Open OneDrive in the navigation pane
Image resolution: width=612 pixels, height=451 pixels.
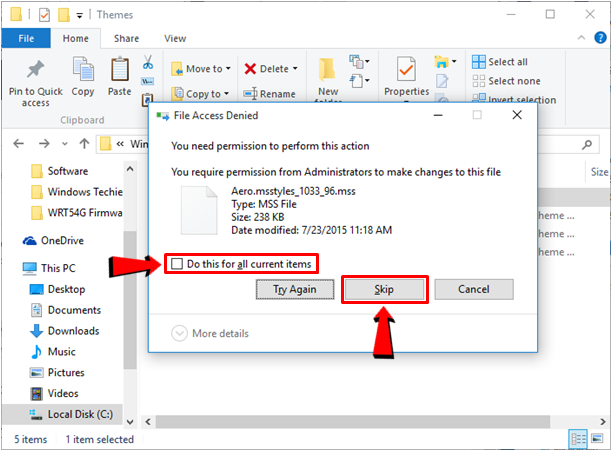click(53, 241)
